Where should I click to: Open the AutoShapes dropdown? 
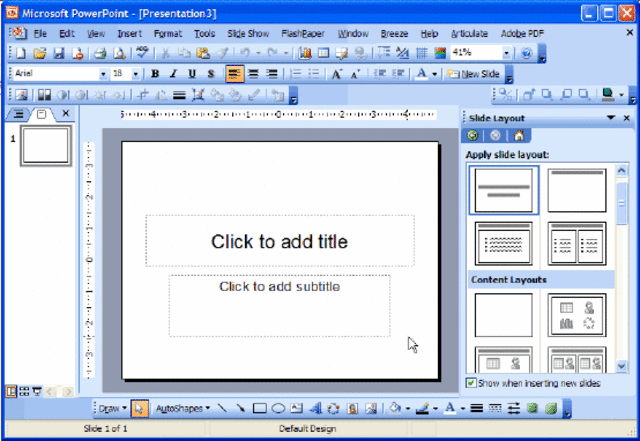[x=183, y=408]
